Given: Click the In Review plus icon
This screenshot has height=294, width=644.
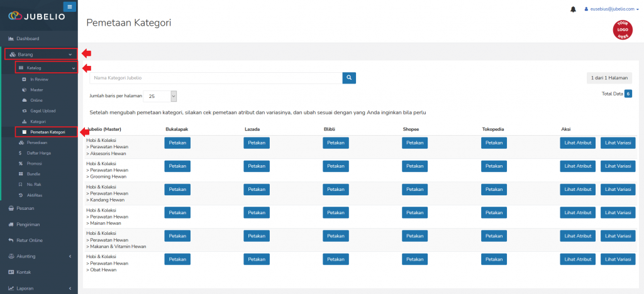Looking at the screenshot, I should click(24, 79).
